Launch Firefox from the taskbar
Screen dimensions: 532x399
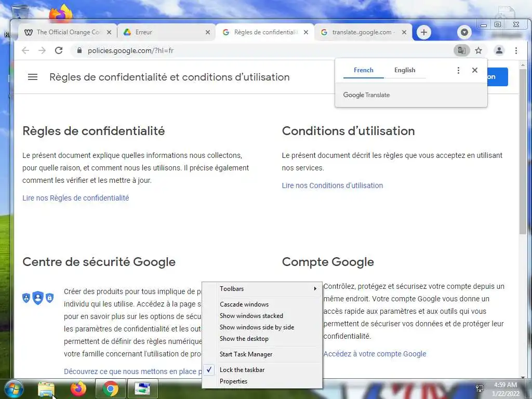(78, 389)
